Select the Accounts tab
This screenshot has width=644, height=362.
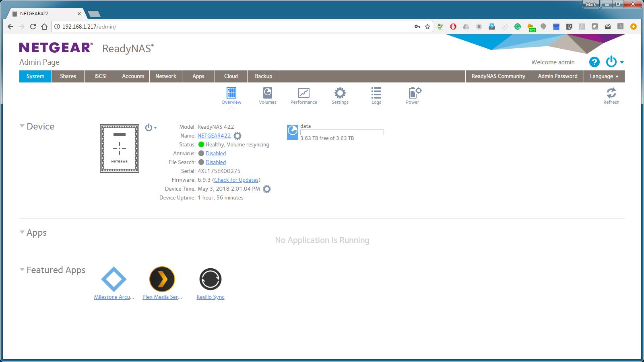tap(133, 76)
